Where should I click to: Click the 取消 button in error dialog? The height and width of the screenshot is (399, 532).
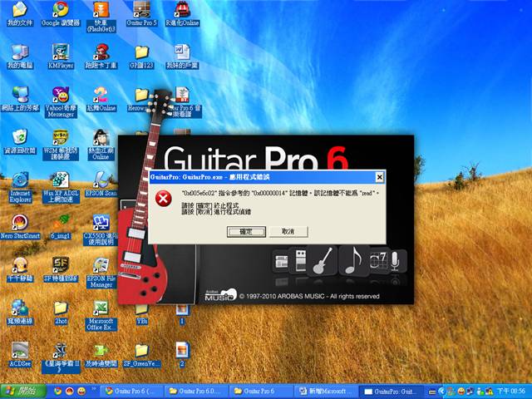click(x=288, y=232)
